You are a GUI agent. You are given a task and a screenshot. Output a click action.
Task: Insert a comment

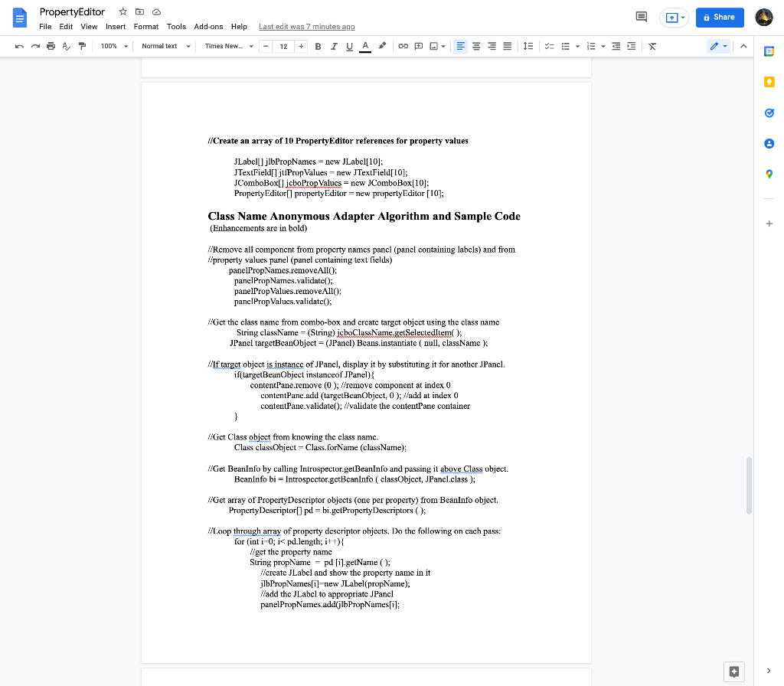coord(417,46)
